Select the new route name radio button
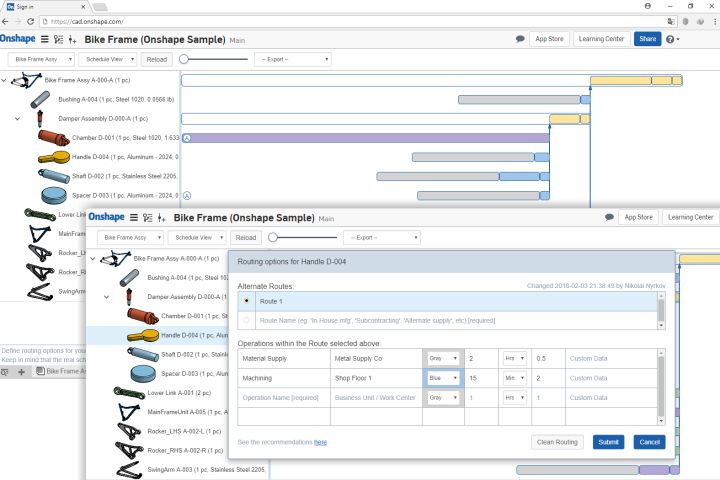This screenshot has height=480, width=720. 247,320
